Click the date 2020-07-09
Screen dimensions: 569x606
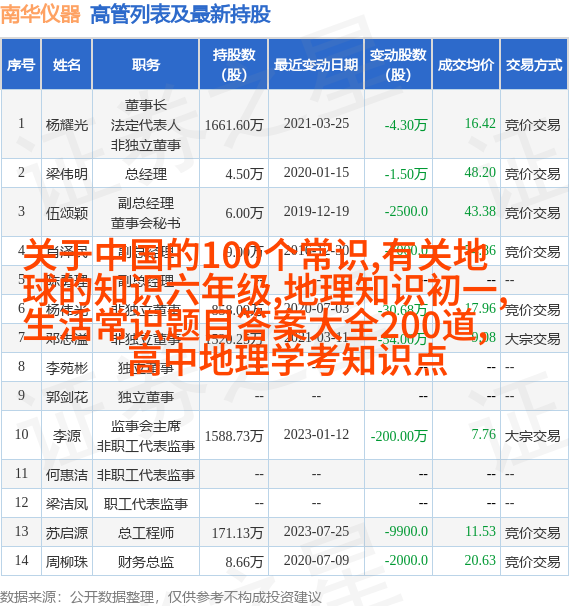tap(316, 560)
